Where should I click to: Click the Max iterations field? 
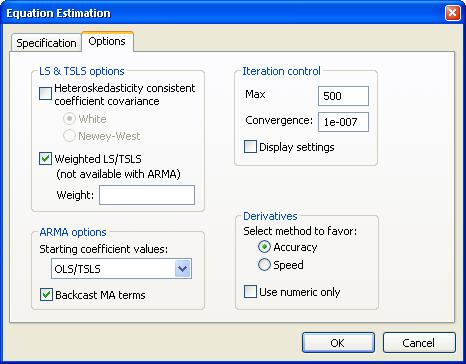(x=343, y=96)
